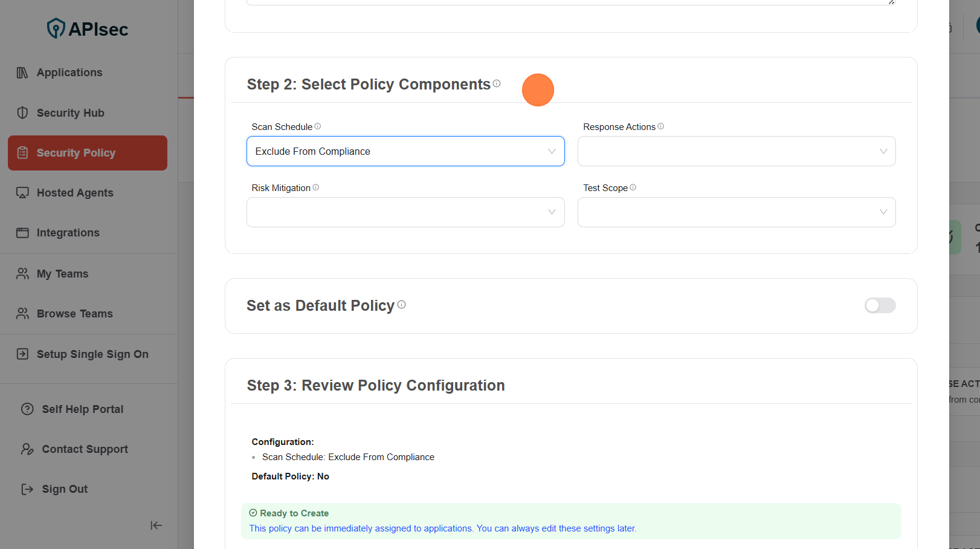Click the Hosted Agents monitor icon
Image resolution: width=980 pixels, height=549 pixels.
pos(22,193)
